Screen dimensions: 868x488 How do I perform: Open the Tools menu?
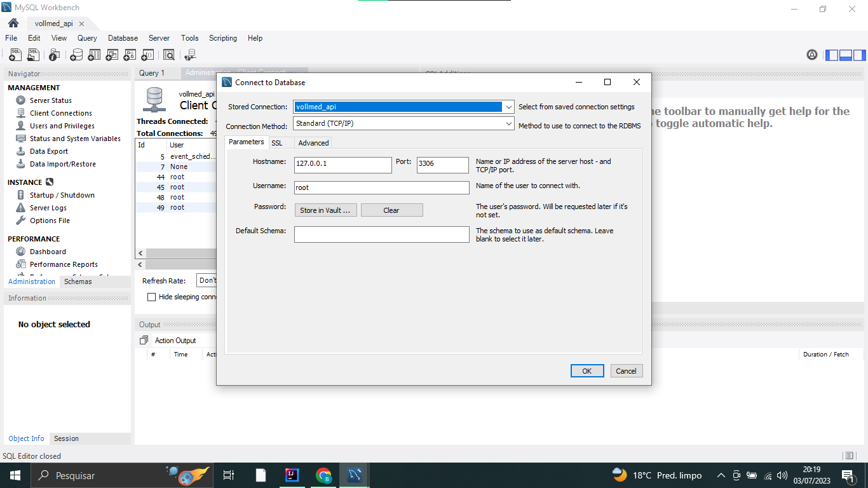(189, 38)
